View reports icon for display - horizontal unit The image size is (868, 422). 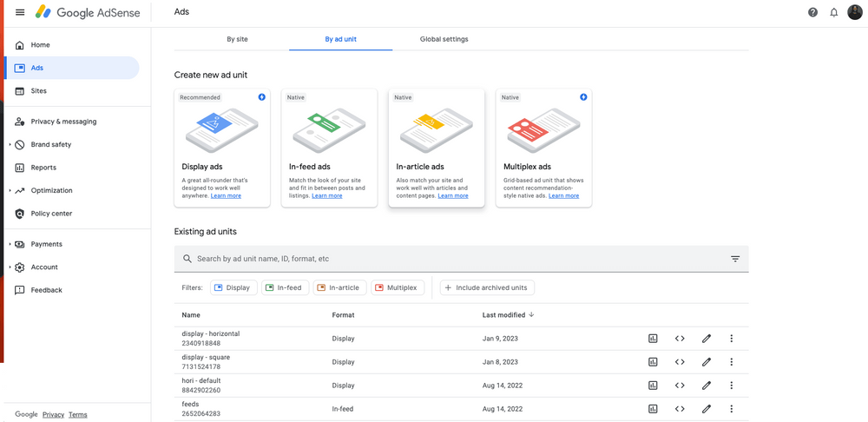(653, 339)
